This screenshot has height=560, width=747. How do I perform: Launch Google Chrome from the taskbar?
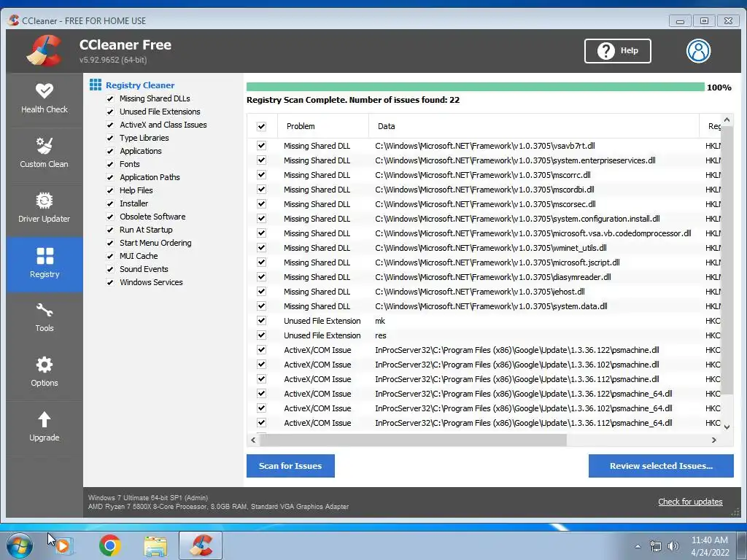(109, 545)
